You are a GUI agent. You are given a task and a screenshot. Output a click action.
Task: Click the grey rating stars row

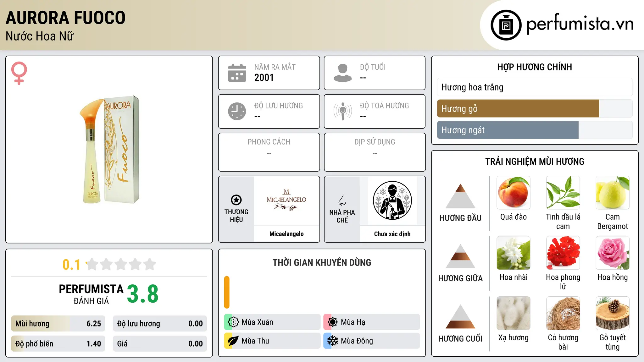click(x=121, y=264)
